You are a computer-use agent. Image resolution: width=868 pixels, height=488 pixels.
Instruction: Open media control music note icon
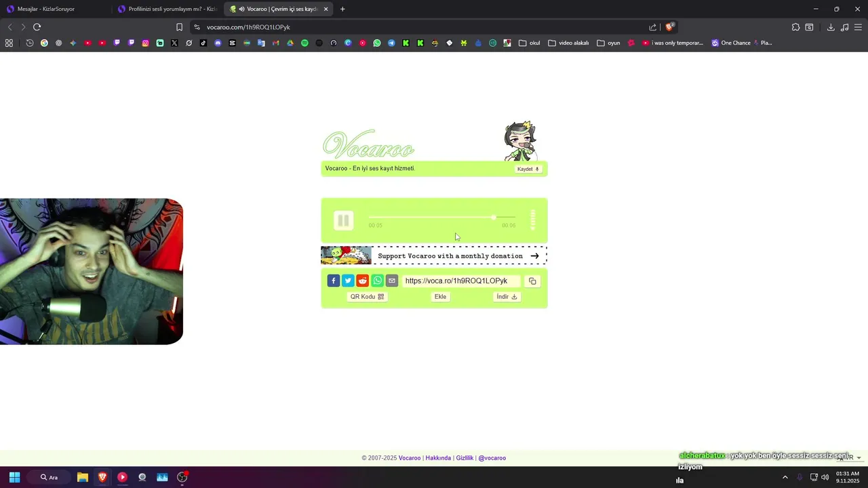point(844,27)
